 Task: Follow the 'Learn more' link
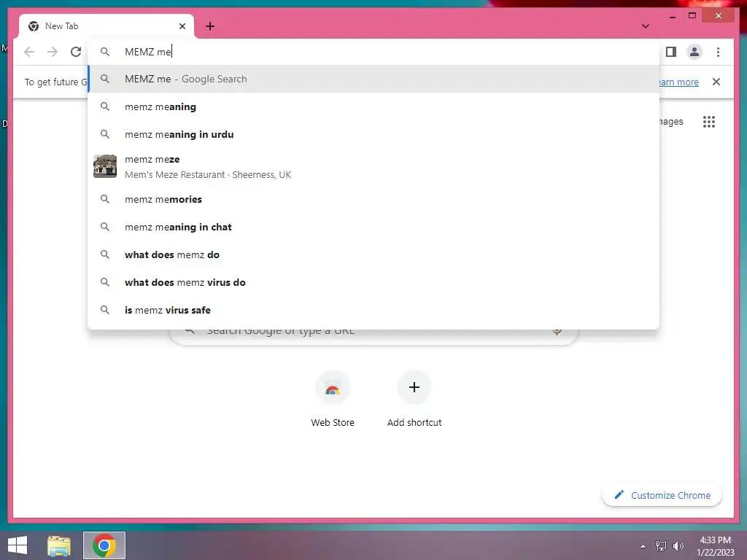679,82
